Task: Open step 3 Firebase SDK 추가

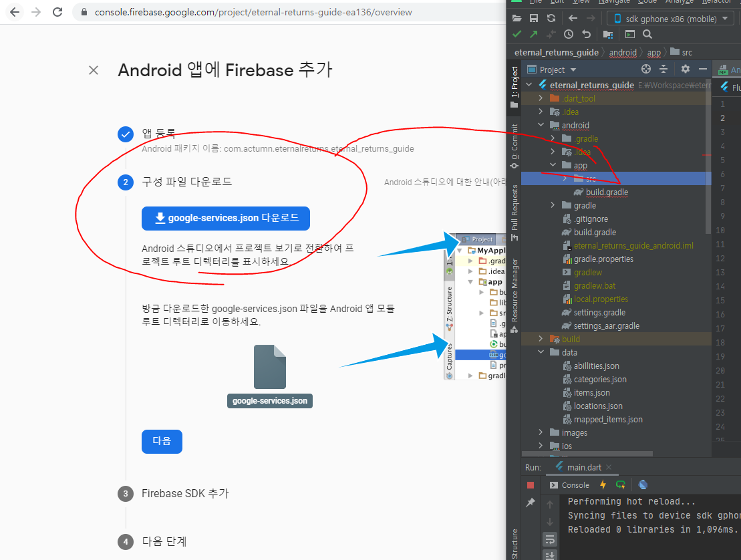Action: point(185,493)
